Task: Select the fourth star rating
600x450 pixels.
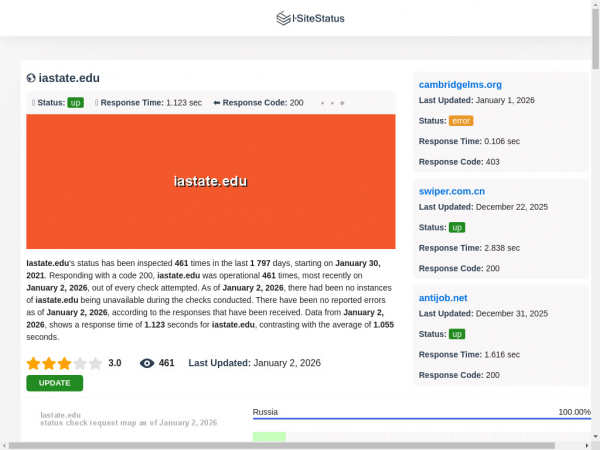Action: point(80,363)
